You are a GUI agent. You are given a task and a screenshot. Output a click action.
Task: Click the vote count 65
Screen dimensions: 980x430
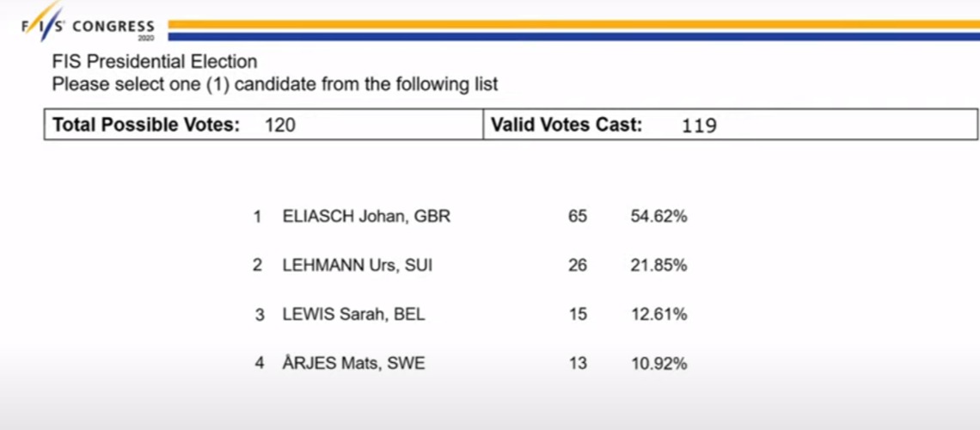tap(578, 217)
